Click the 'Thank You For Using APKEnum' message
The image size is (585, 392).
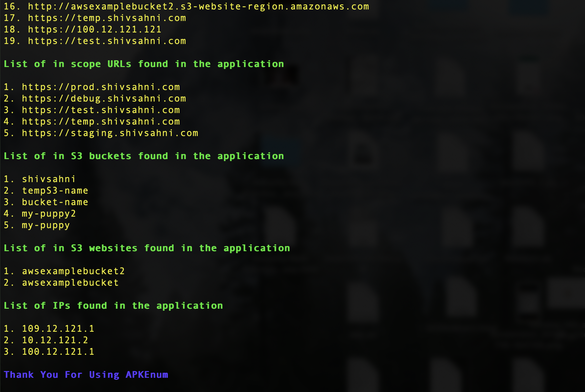(x=86, y=375)
